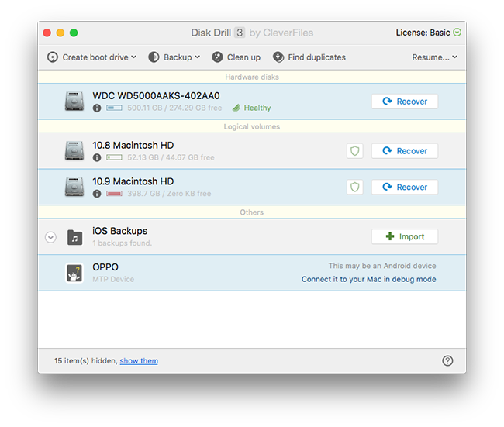Screen dimensions: 504x427
Task: Close the Disk Drill window
Action: (x=47, y=33)
